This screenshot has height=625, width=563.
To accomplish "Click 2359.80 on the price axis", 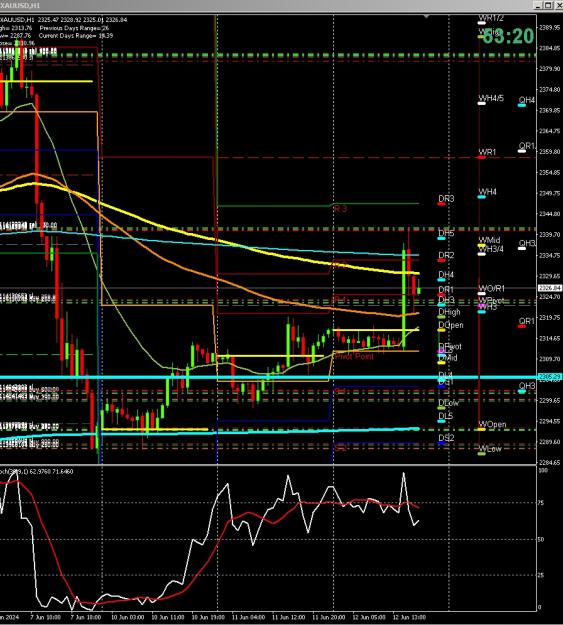I will pyautogui.click(x=549, y=151).
